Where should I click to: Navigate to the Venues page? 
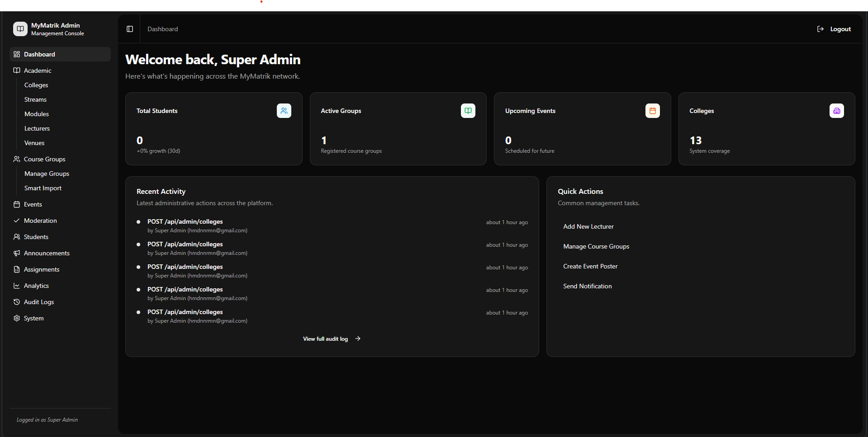pyautogui.click(x=34, y=142)
